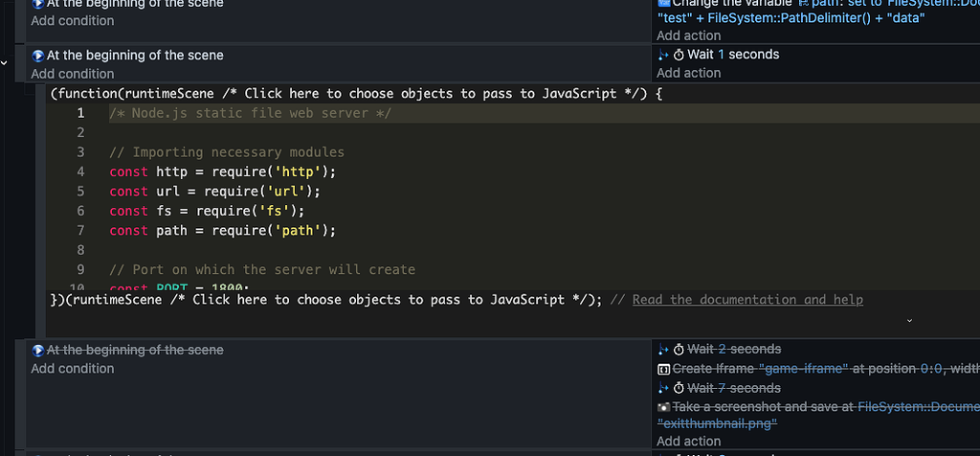The image size is (980, 456).
Task: Add action below "exitthumbnail.png"
Action: 688,441
